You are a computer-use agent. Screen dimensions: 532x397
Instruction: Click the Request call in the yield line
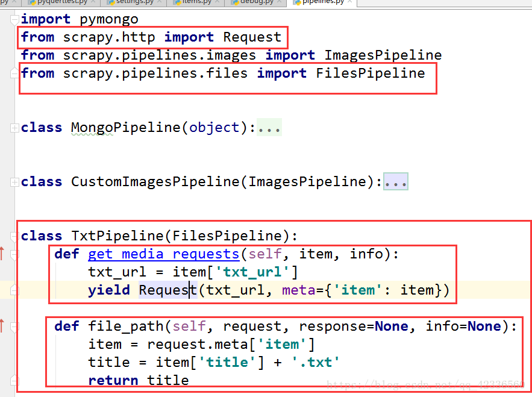(x=168, y=290)
